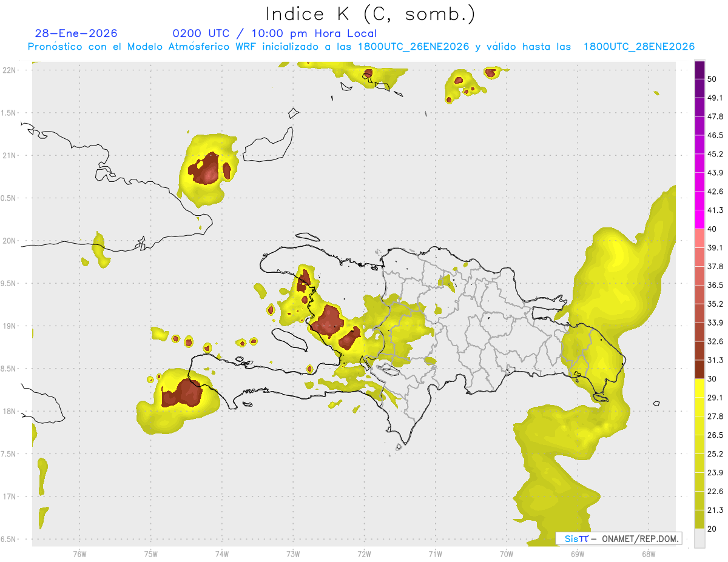
Task: Click the color scale value '47.8'
Action: click(x=715, y=116)
